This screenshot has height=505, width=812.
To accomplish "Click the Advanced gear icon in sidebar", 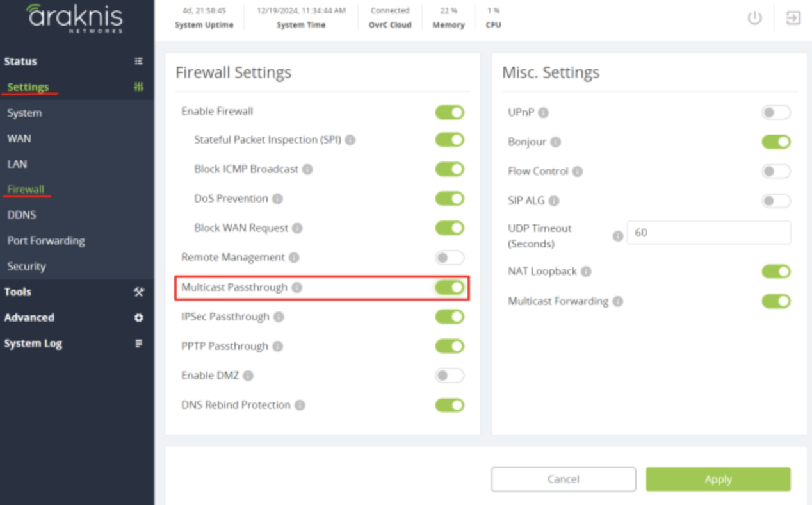I will (138, 318).
